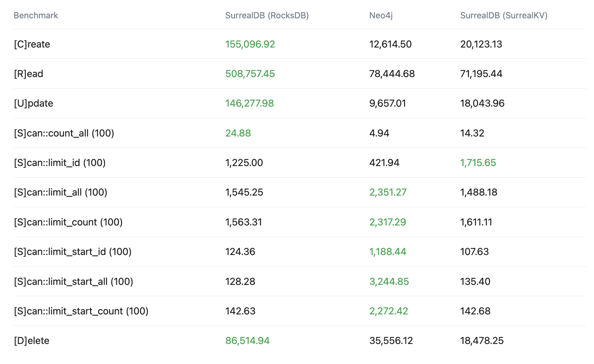The image size is (594, 364).
Task: Click the value 78,444.68
Action: click(392, 74)
